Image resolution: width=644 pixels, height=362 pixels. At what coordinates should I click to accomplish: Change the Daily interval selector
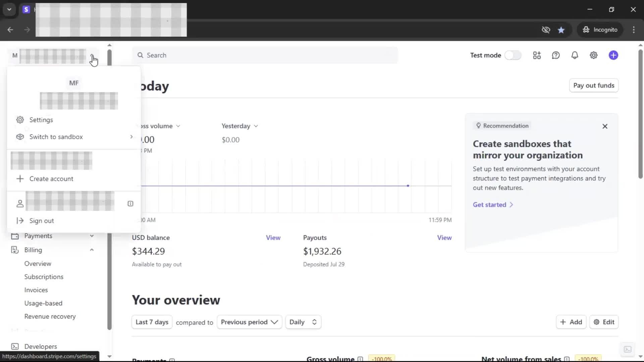303,322
